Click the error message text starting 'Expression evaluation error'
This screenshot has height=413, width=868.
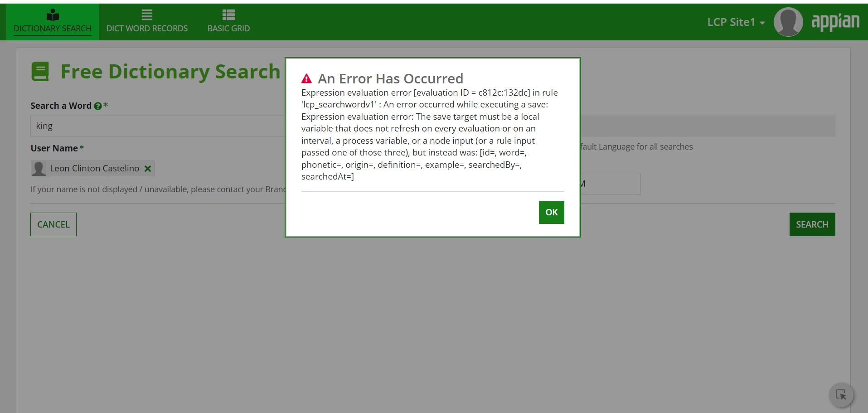click(x=430, y=135)
